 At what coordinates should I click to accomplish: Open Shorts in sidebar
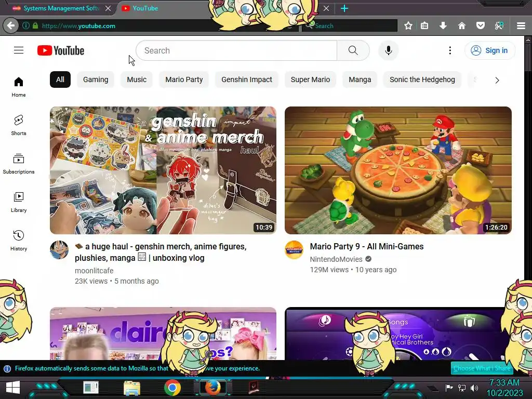19,125
